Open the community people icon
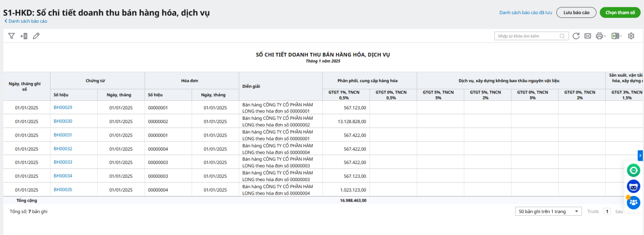This screenshot has height=235, width=644. (x=634, y=202)
